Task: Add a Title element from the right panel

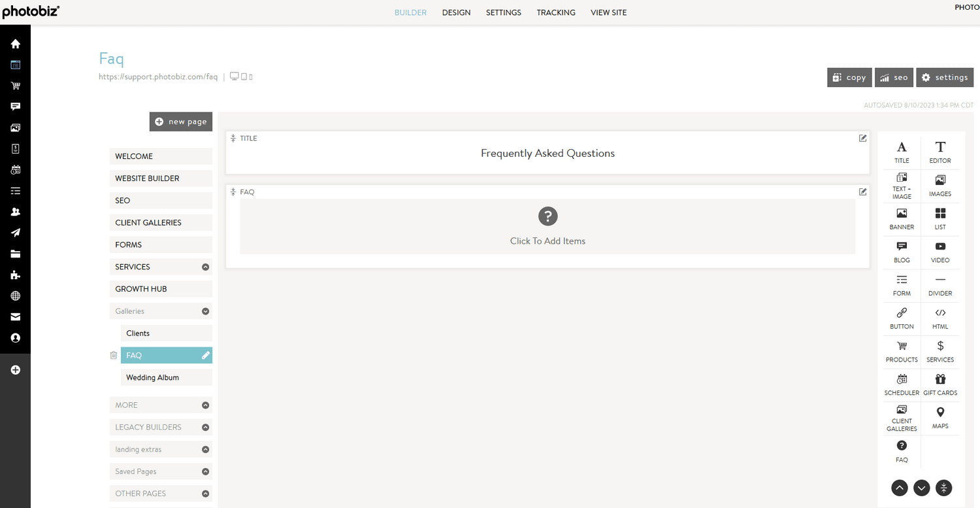Action: (902, 152)
